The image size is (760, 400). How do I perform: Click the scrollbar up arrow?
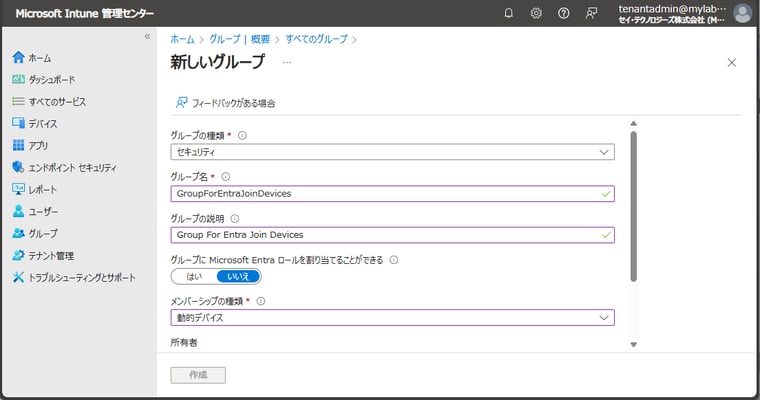pyautogui.click(x=633, y=124)
